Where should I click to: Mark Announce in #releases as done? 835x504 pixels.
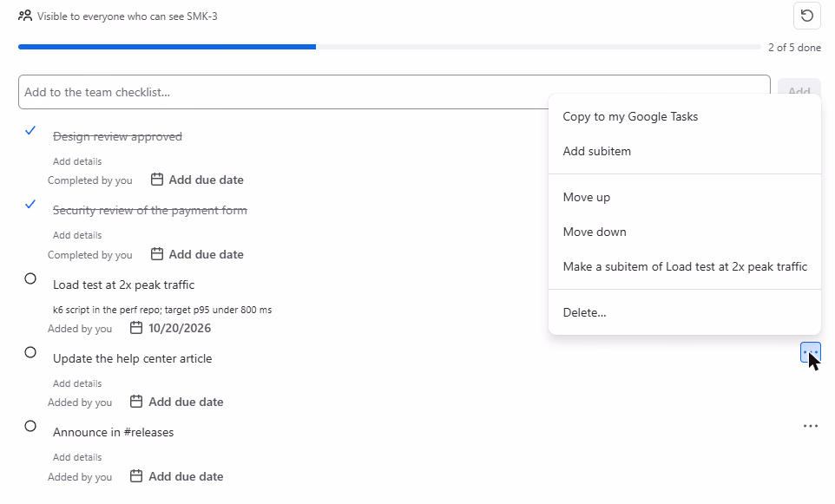[x=30, y=426]
